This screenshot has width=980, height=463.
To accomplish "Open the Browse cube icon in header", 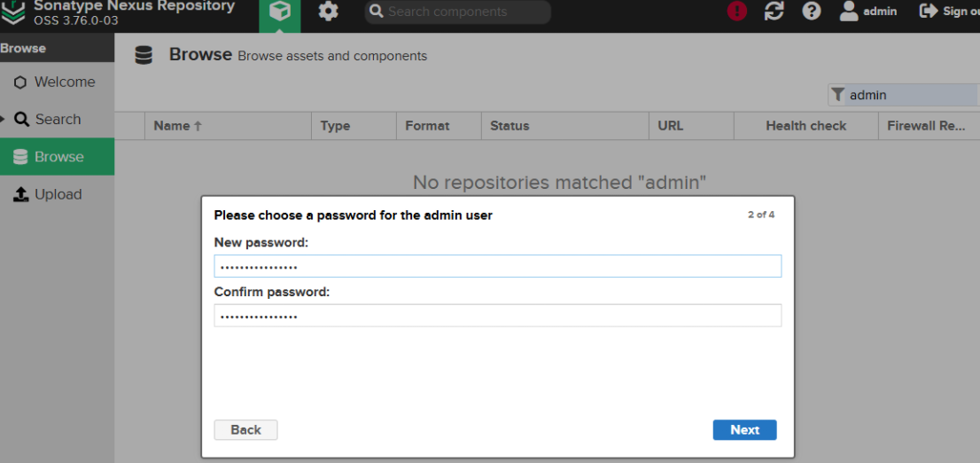I will 279,13.
